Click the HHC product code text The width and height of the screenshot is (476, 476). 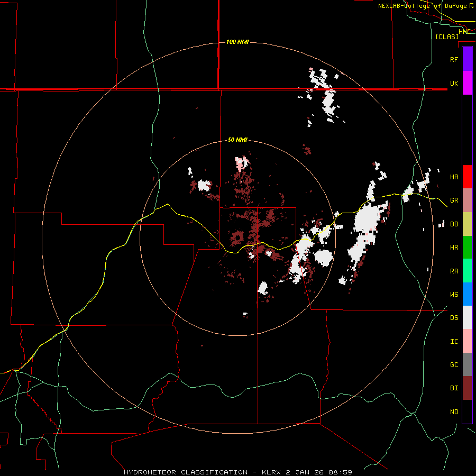point(464,32)
